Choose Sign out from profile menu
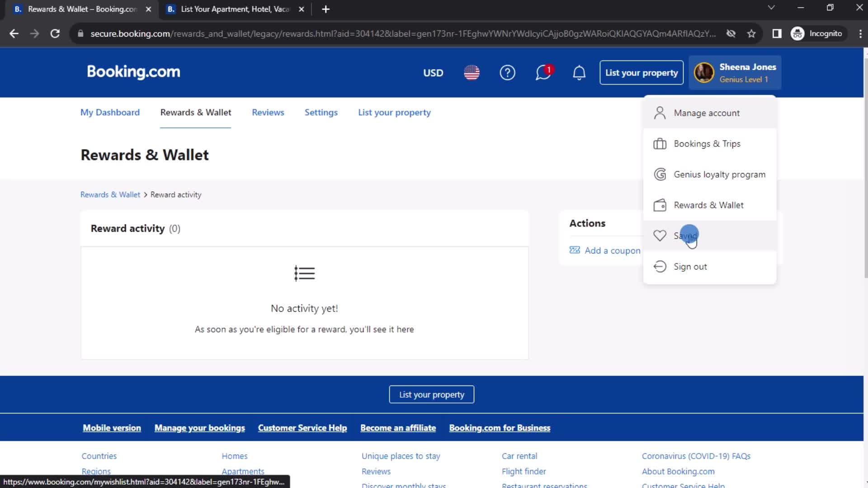 [x=710, y=267]
